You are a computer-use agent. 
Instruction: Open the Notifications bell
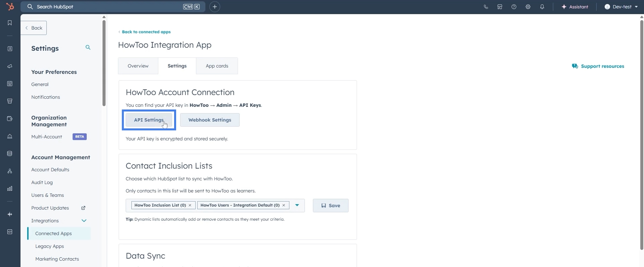point(542,7)
